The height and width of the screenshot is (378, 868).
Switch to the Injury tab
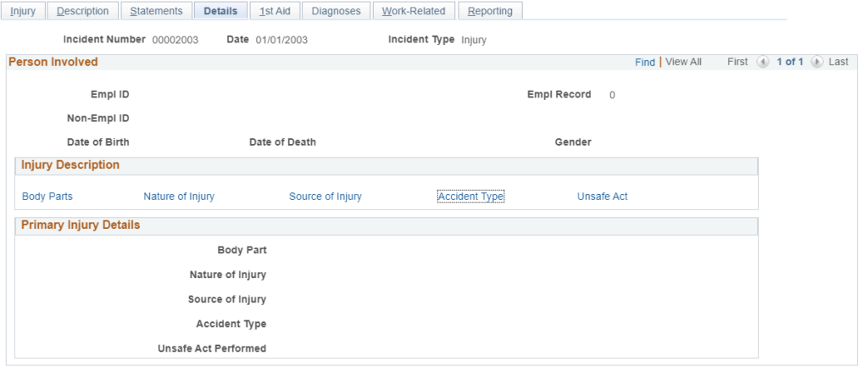click(23, 11)
